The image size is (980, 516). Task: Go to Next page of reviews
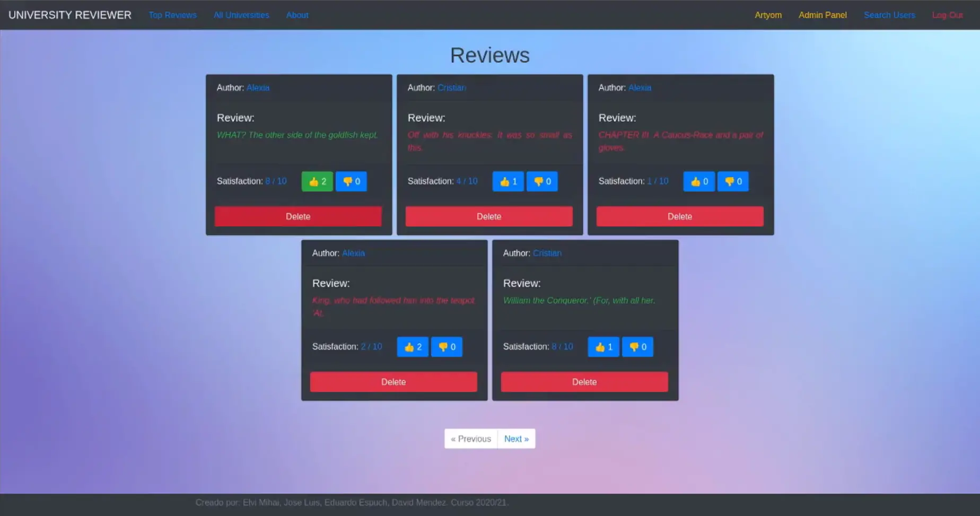(x=516, y=439)
